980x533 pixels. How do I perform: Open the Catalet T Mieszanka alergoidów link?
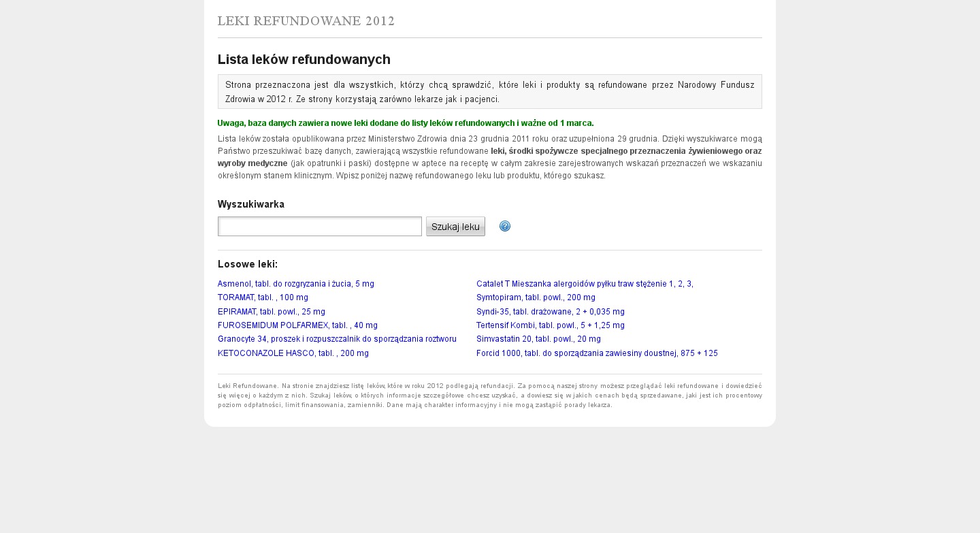(x=585, y=284)
